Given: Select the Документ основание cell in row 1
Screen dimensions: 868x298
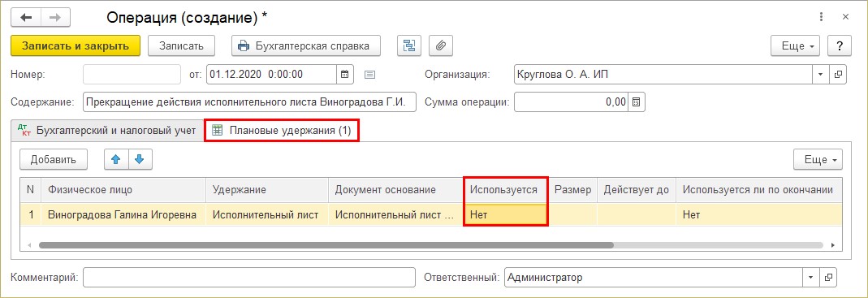Looking at the screenshot, I should click(395, 215).
